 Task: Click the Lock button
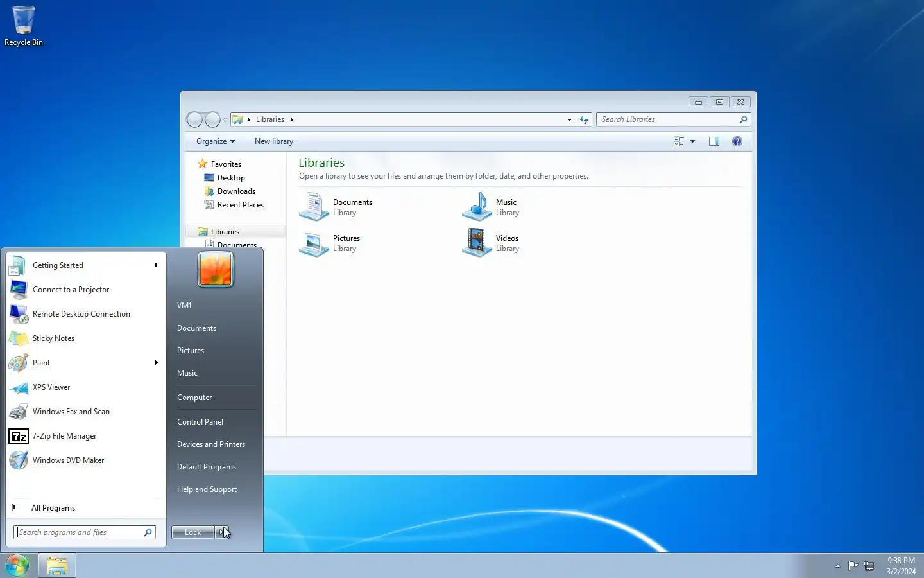click(193, 532)
